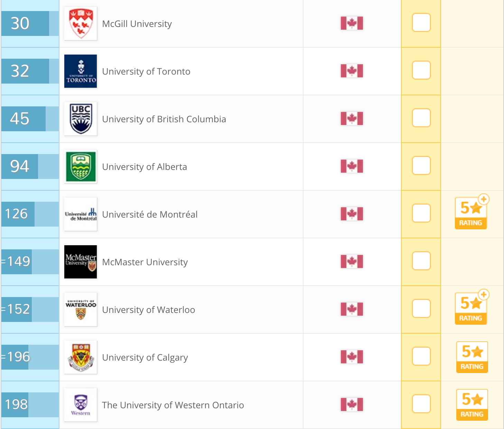Tick the compare checkbox for McGill University
The width and height of the screenshot is (504, 429).
click(421, 23)
